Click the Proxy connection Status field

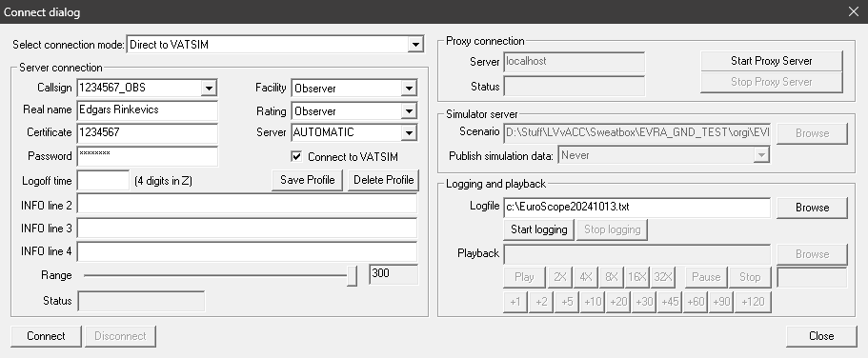click(574, 87)
